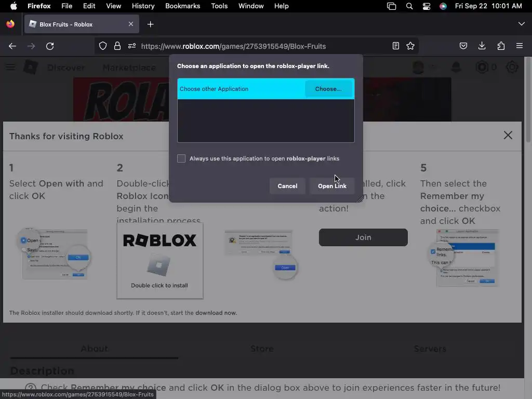Close the Thanks for visiting Roblox panel
The image size is (532, 399).
[x=508, y=136]
